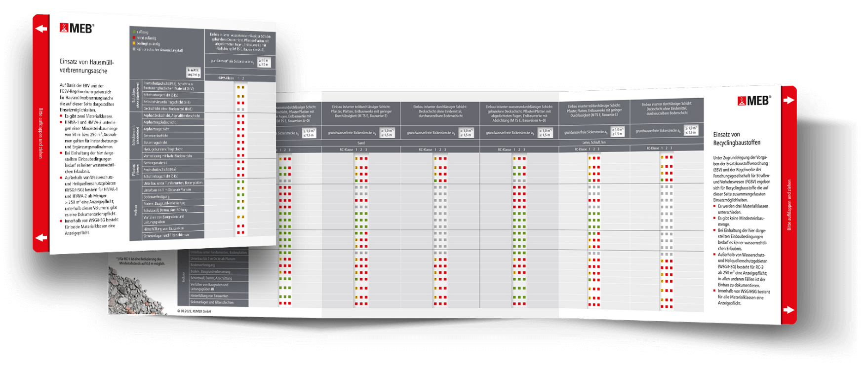Select the yellow 'bedingt zulässig' legend square

tap(133, 43)
